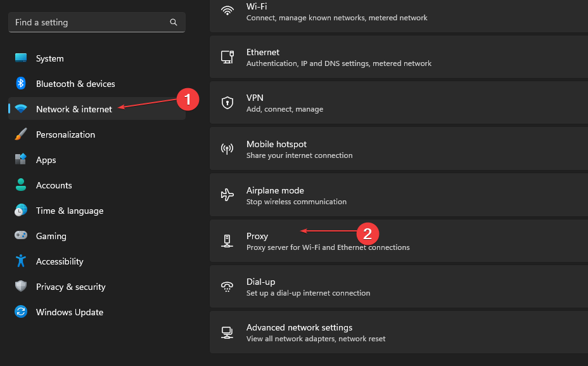Click the Mobile hotspot signal icon

tap(227, 148)
